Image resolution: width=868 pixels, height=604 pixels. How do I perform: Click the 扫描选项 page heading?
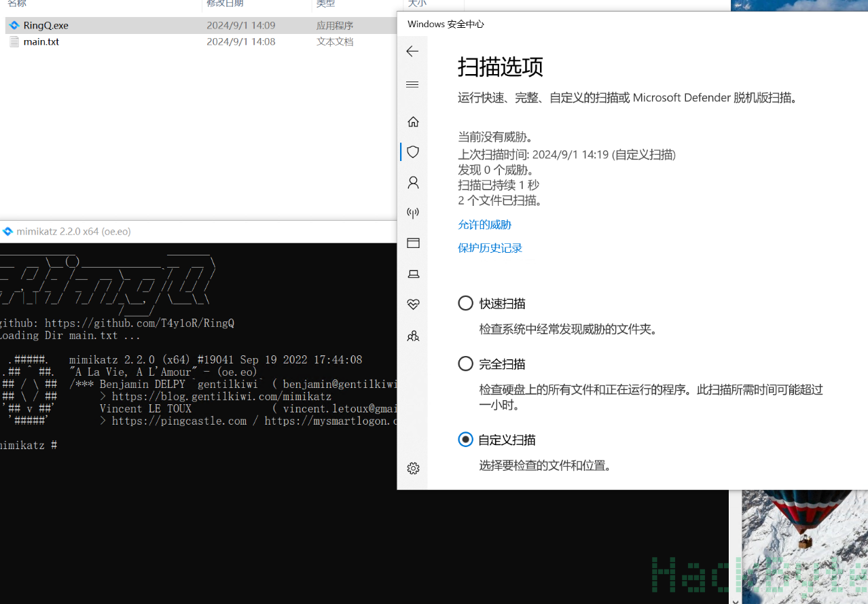501,67
